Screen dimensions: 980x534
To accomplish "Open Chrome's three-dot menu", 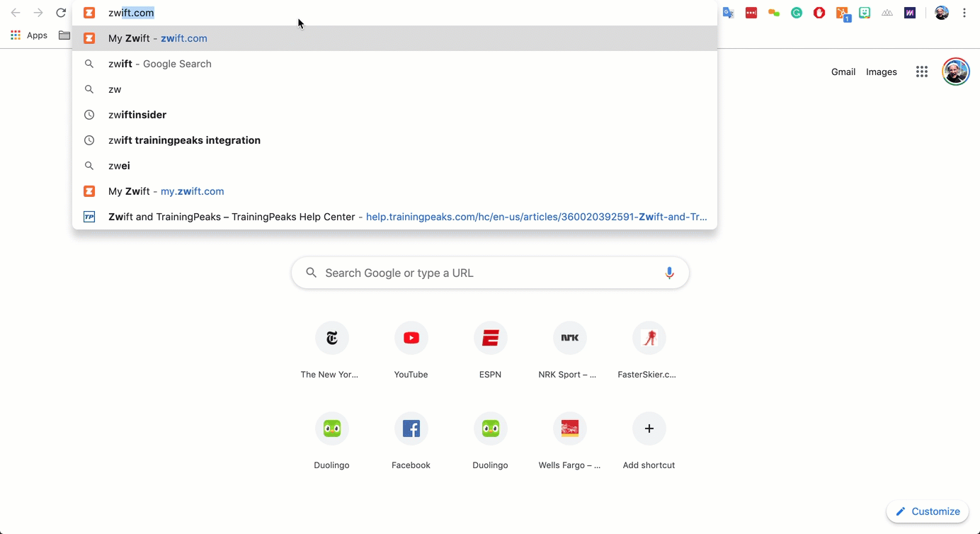I will 964,13.
